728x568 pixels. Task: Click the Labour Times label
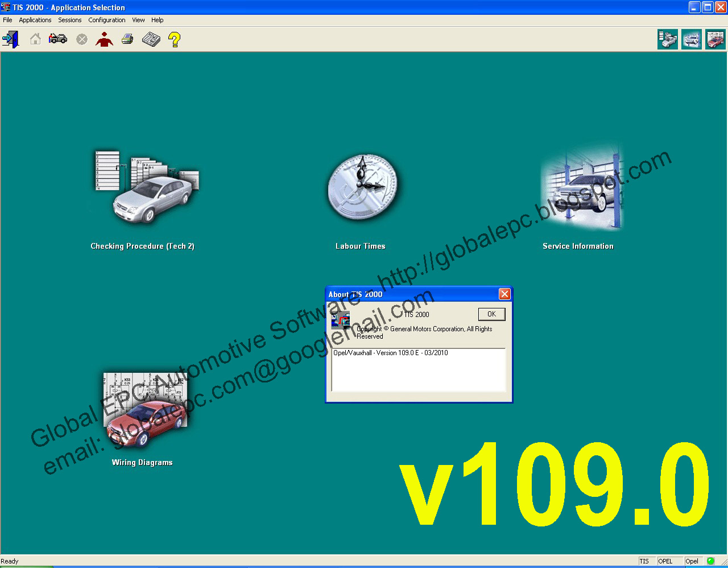pos(361,246)
